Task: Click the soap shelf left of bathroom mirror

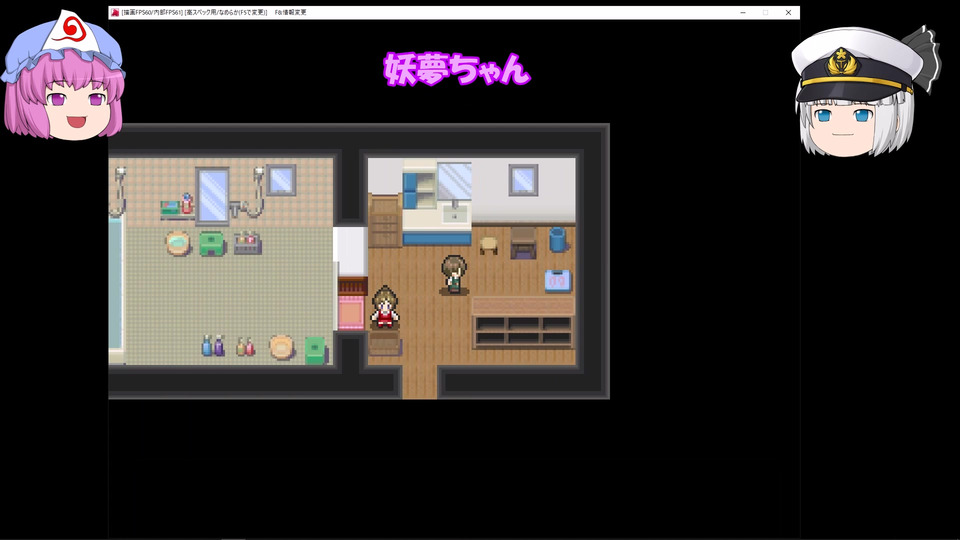Action: [x=178, y=206]
